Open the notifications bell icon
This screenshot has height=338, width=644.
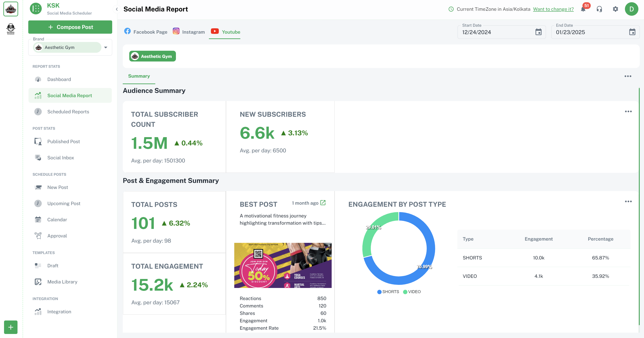click(x=583, y=9)
